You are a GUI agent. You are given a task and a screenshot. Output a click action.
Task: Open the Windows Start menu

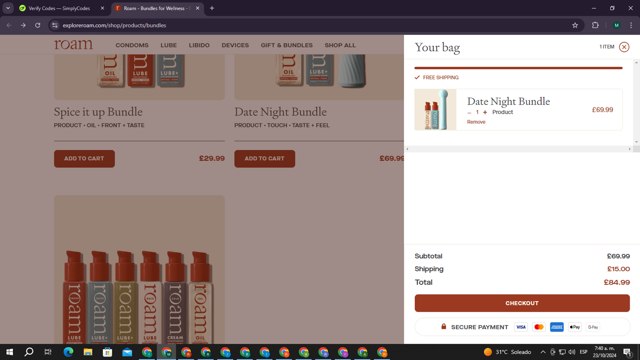9,352
